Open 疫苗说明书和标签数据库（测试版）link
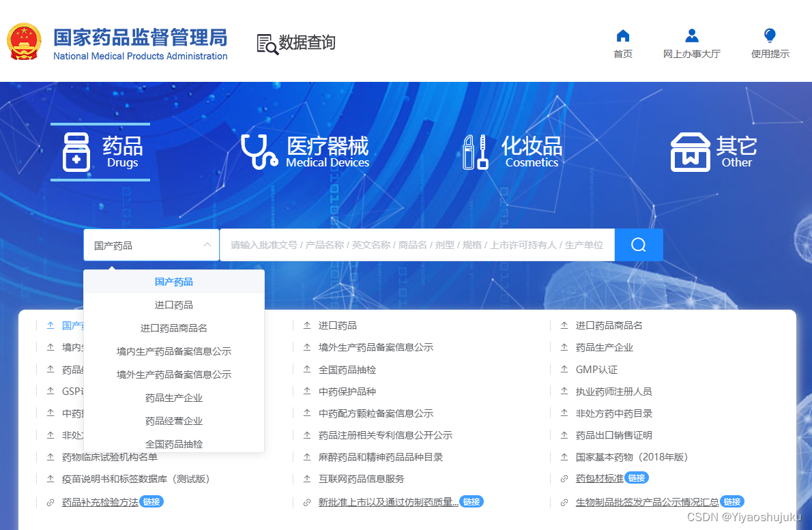 point(136,480)
